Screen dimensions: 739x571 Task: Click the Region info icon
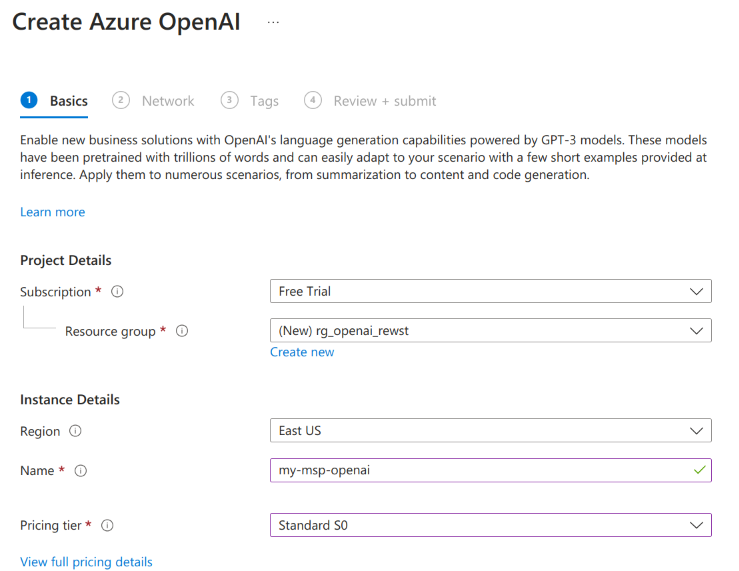click(76, 431)
